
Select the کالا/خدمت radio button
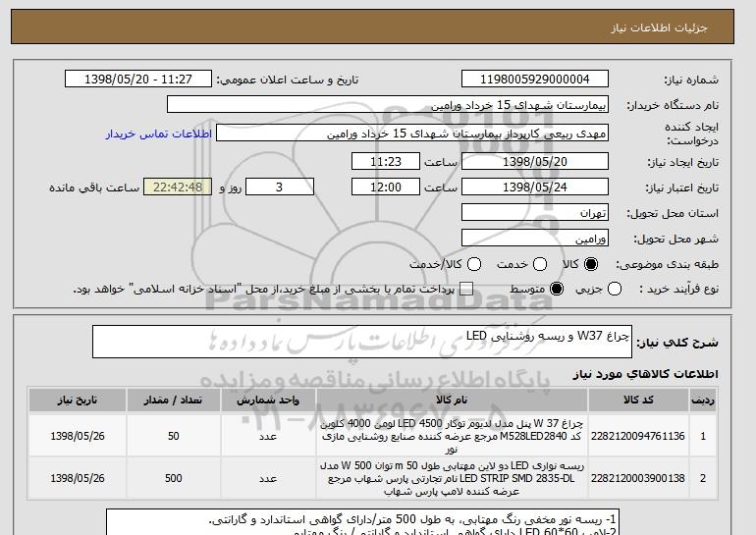pos(474,264)
